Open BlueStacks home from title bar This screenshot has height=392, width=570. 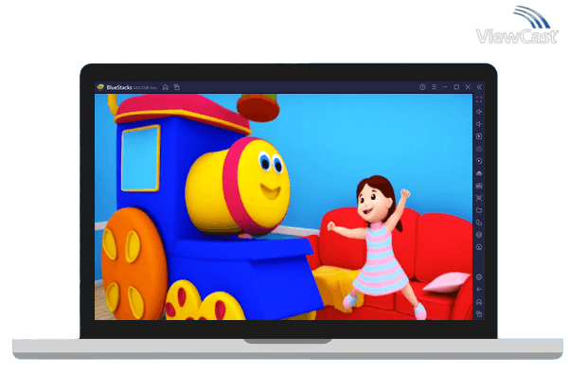pos(166,87)
